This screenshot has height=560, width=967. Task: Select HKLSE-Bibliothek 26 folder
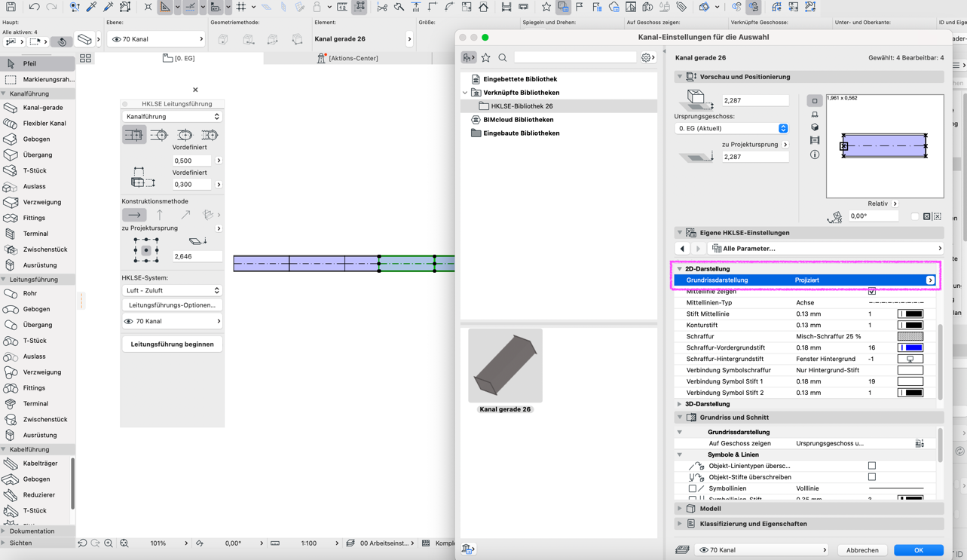(x=522, y=106)
